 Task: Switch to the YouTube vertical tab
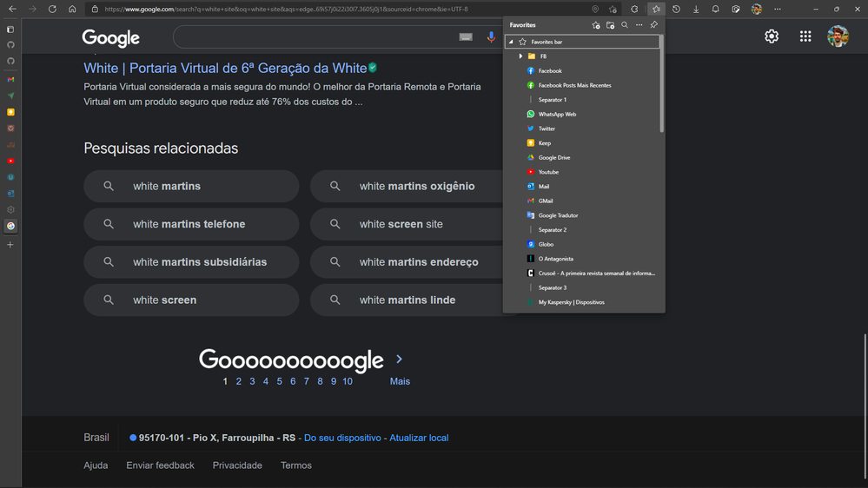click(x=10, y=161)
